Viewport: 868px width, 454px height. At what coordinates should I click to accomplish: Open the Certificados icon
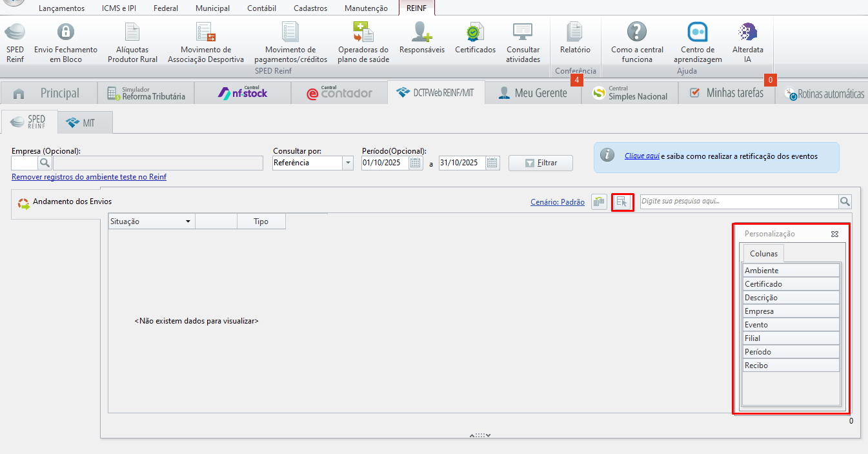click(x=475, y=39)
